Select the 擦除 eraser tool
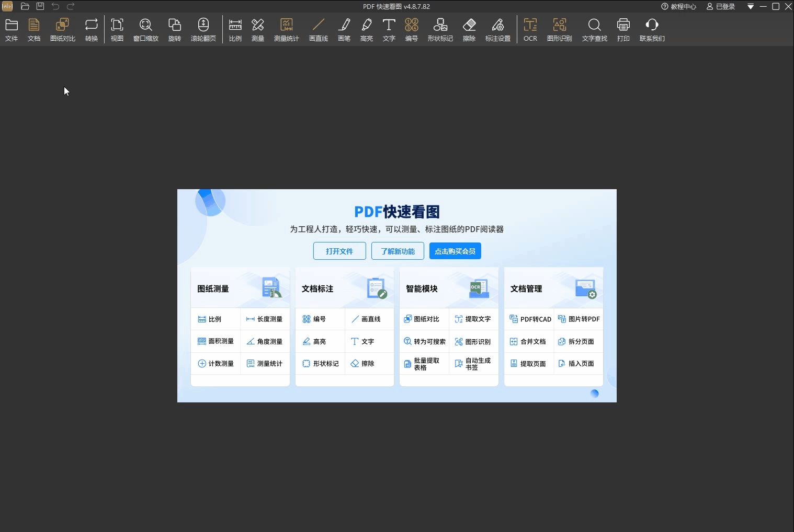This screenshot has height=532, width=794. (x=469, y=30)
